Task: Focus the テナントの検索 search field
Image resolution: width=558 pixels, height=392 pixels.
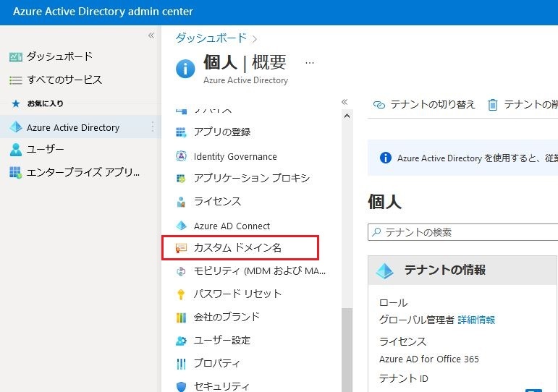Action: pyautogui.click(x=462, y=232)
